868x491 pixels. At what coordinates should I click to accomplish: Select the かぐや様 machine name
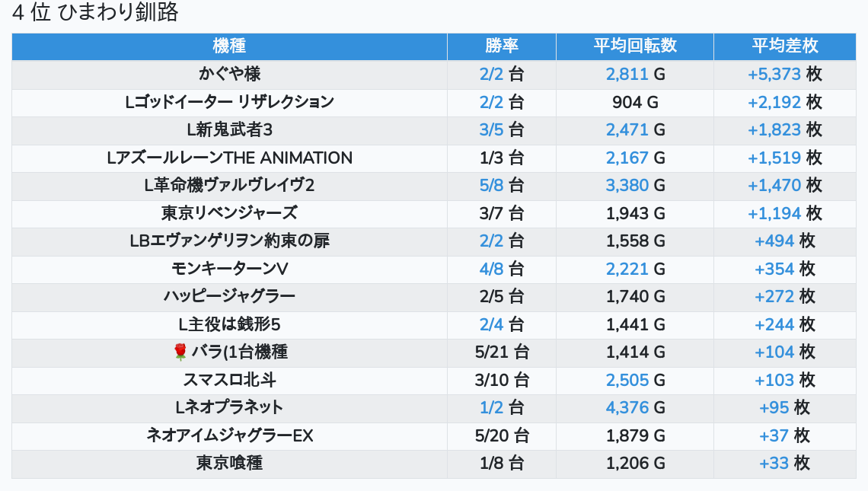pos(229,74)
